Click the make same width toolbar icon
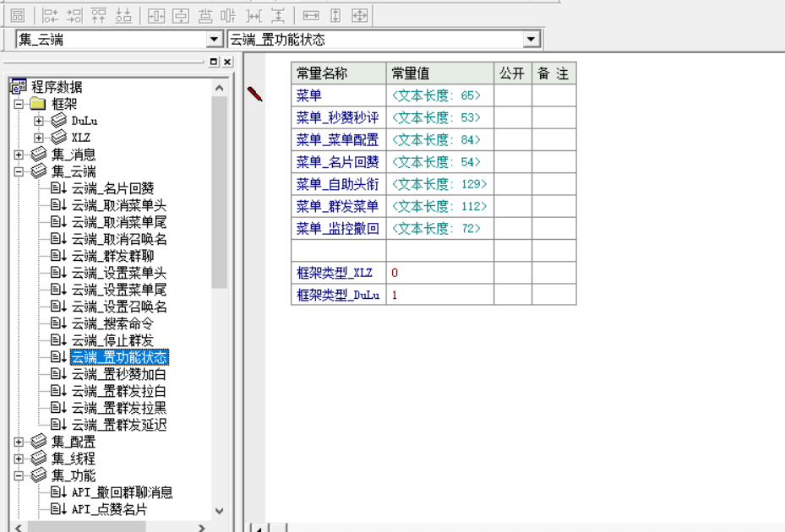 311,15
